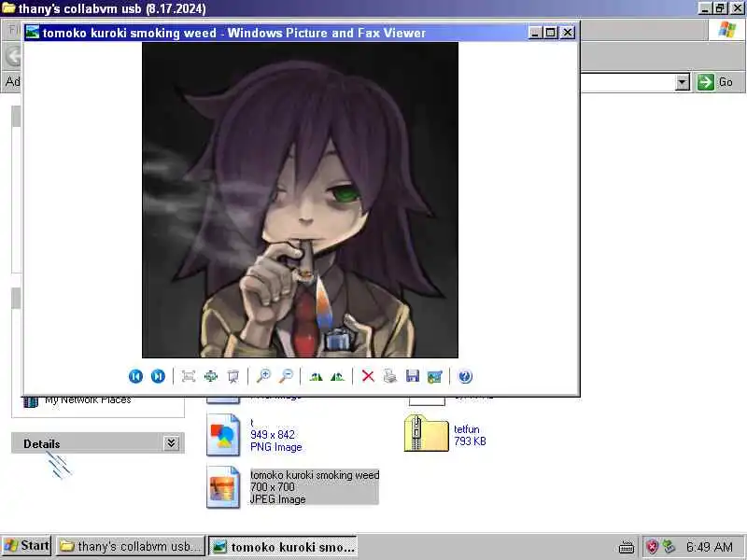Click the displayed anime picture
The width and height of the screenshot is (747, 560).
point(300,200)
